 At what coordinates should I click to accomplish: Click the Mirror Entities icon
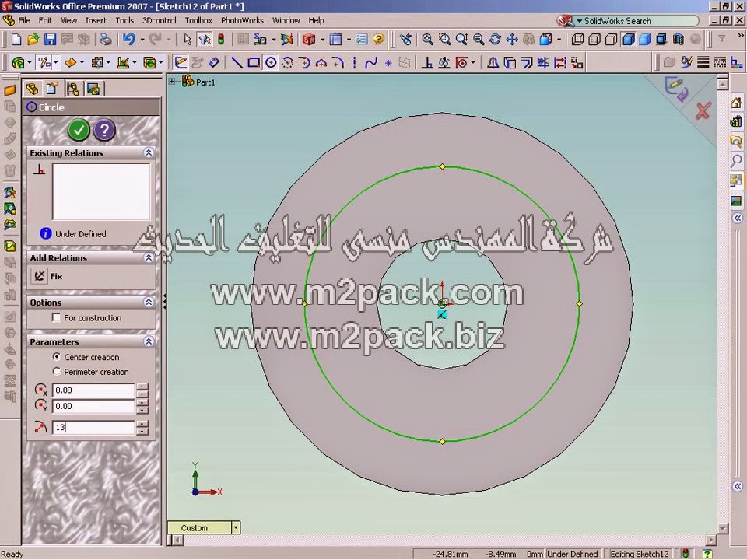point(493,63)
